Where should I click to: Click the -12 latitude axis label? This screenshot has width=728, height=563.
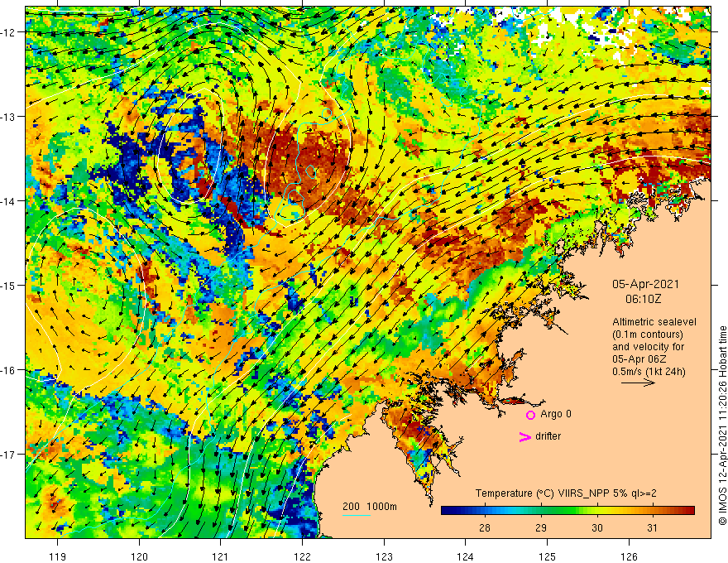coord(8,32)
